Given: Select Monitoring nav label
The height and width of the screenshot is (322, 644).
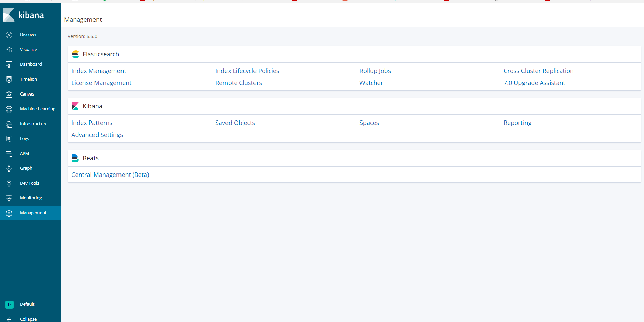Looking at the screenshot, I should (31, 198).
